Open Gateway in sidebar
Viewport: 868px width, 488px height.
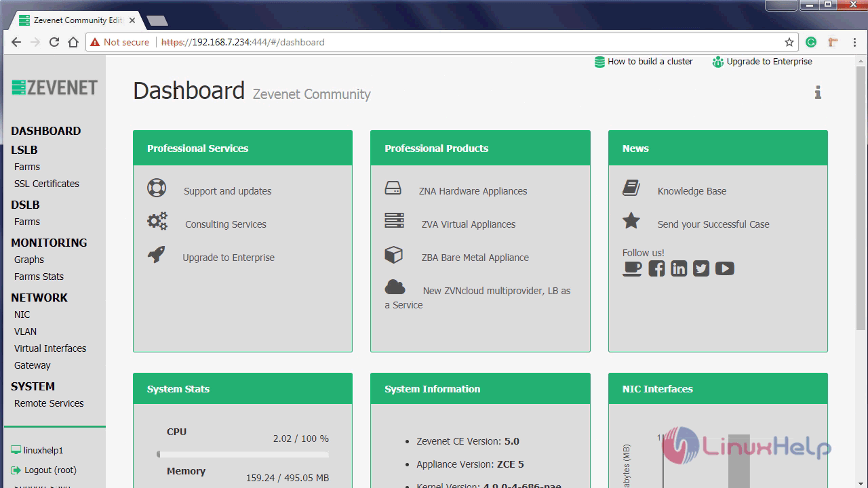[33, 365]
